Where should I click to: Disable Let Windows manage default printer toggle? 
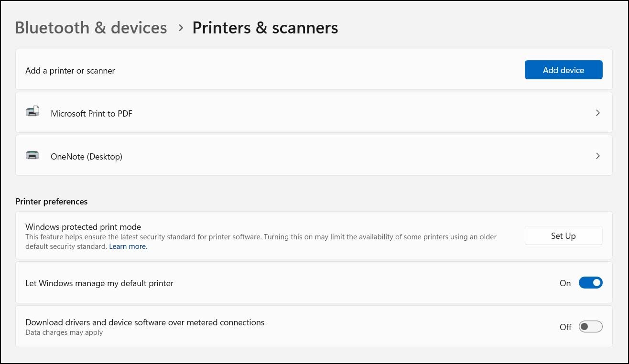coord(590,283)
